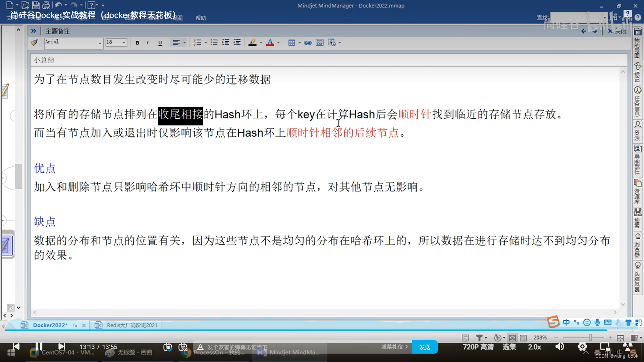Click the fit map to window icon
Screen dimensions: 644x362
[x=620, y=338]
